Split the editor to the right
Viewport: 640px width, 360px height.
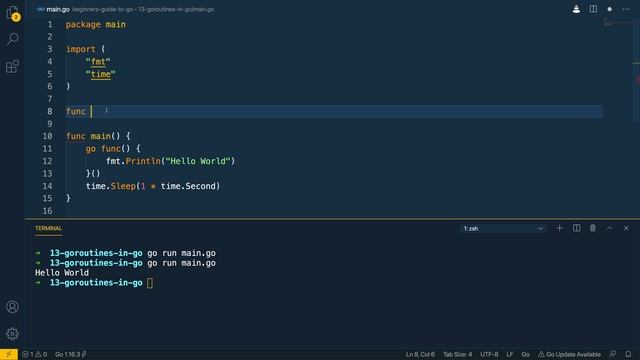click(x=593, y=9)
